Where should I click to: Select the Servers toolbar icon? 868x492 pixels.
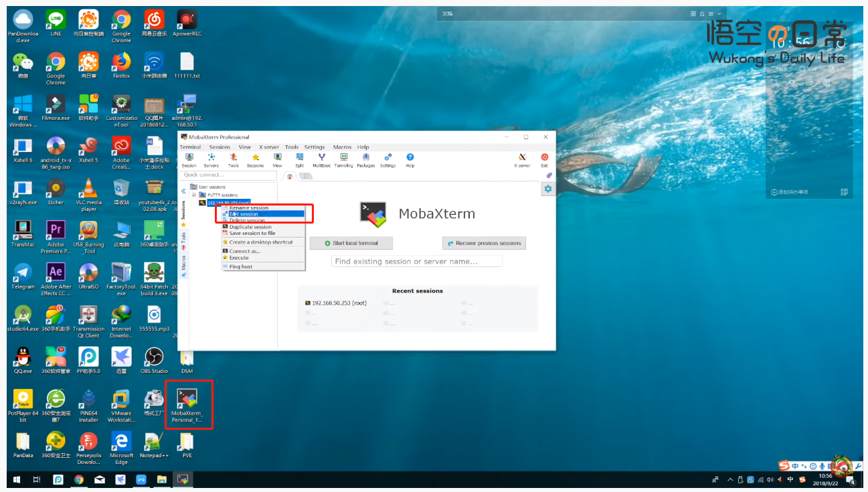tap(211, 160)
